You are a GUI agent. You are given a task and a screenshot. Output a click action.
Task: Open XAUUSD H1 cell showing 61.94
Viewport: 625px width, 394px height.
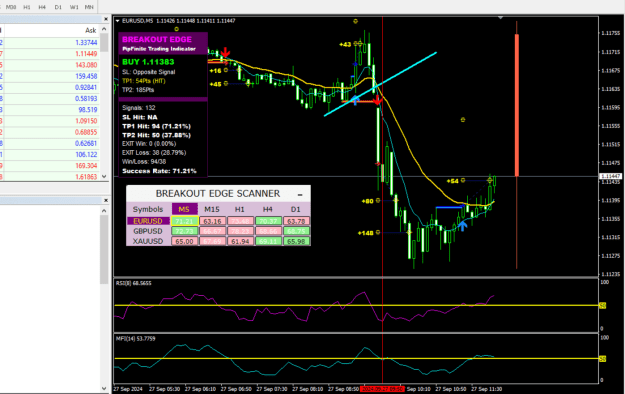tap(240, 241)
